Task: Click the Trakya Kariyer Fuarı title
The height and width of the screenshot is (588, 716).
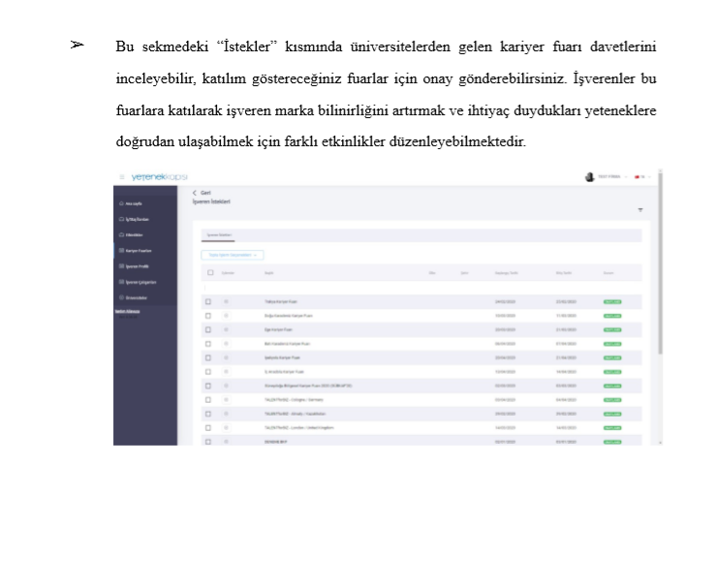Action: point(280,302)
